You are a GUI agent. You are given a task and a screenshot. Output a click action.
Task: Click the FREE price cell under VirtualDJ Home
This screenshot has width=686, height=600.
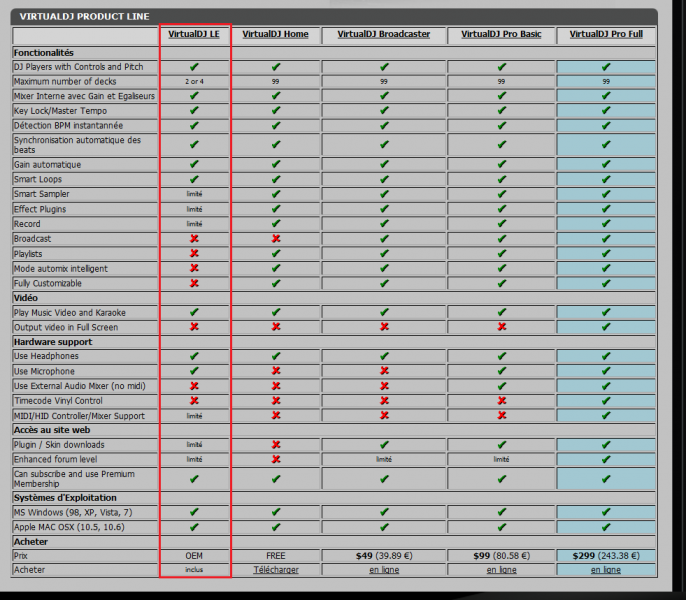276,556
